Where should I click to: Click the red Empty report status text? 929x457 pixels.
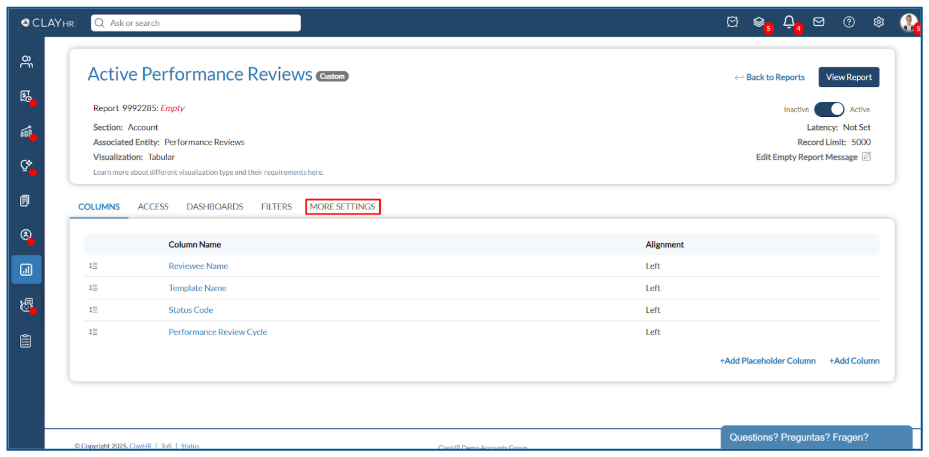(172, 108)
